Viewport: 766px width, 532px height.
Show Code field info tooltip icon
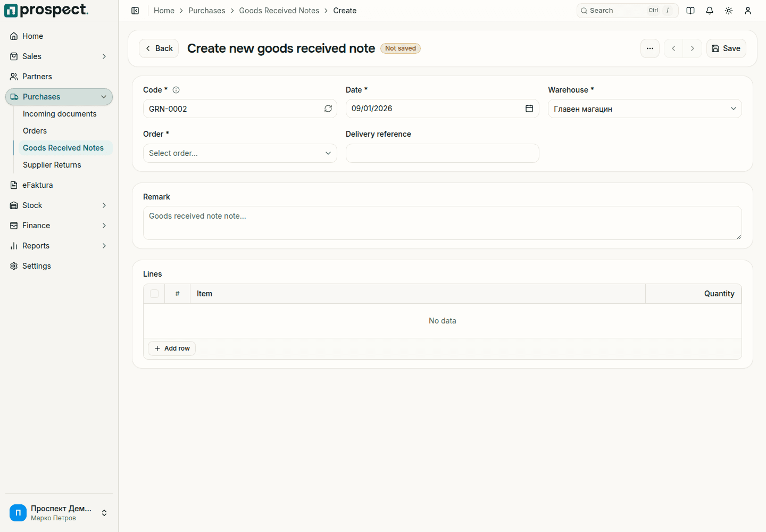[x=176, y=90]
